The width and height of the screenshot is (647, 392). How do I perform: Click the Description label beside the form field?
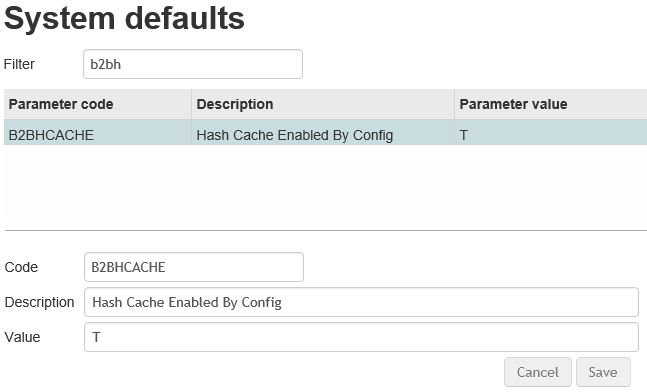(x=39, y=302)
